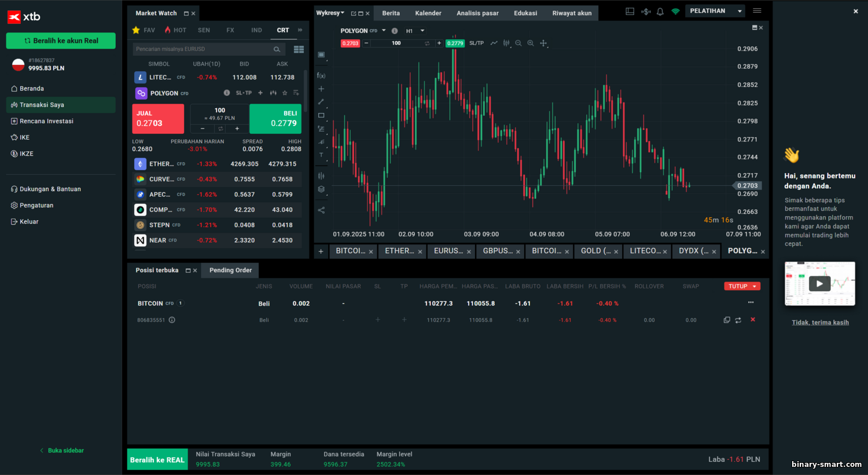Switch to the Pending Order tab

click(230, 271)
